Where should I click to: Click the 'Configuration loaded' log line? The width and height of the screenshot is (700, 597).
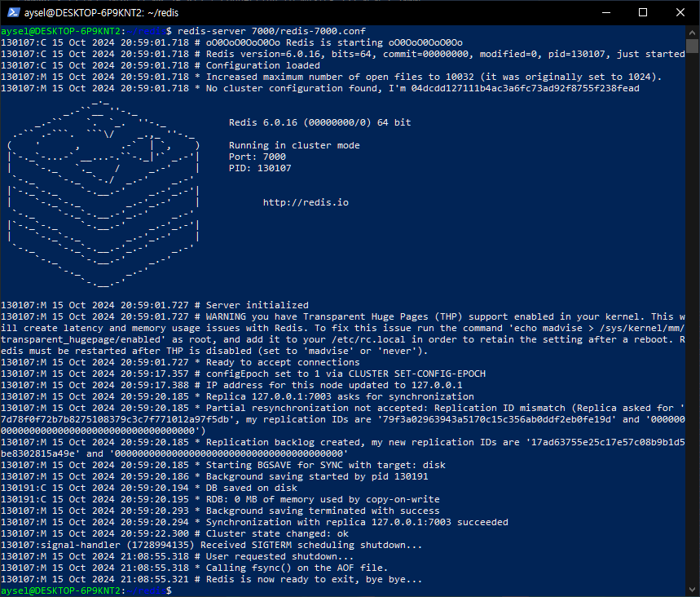coord(161,66)
